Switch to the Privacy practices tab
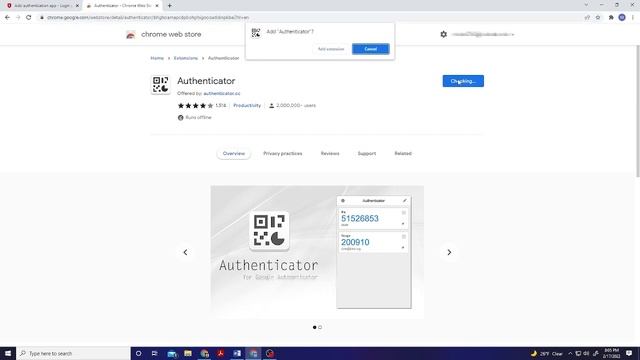The image size is (640, 360). coord(282,153)
